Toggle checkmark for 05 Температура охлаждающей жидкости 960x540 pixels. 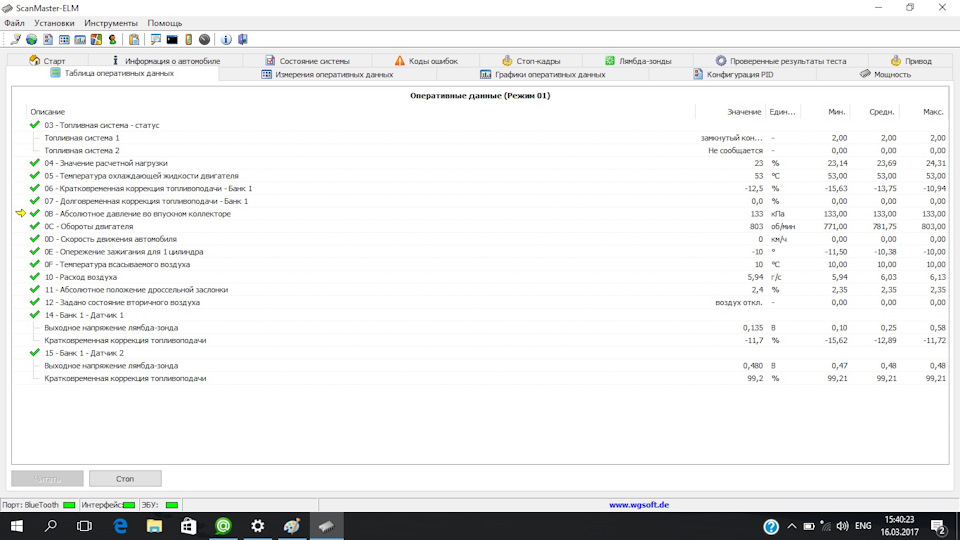35,176
